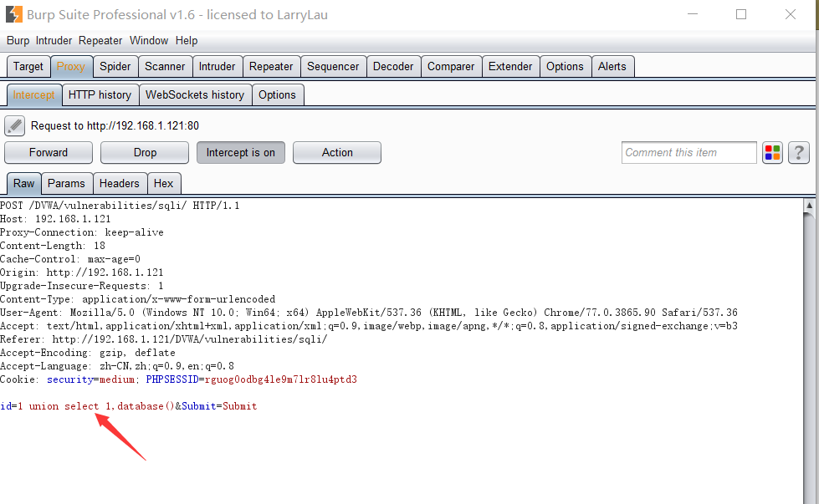This screenshot has height=504, width=819.
Task: Click the Submit=Submit parameter text
Action: (x=219, y=406)
